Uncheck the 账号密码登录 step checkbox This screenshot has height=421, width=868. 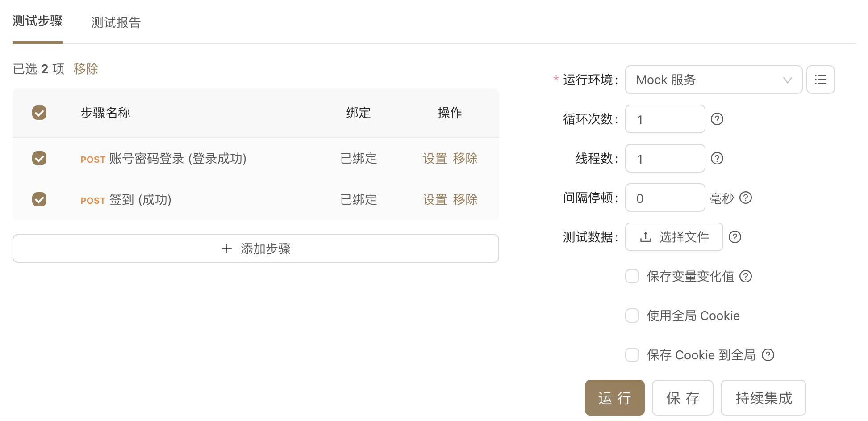point(39,158)
